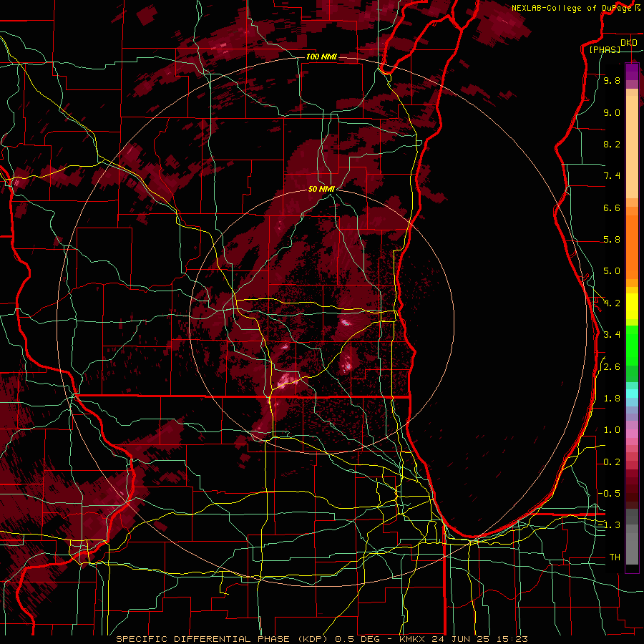Click the 3.4 value on the color scale
This screenshot has height=644, width=644.
(612, 335)
